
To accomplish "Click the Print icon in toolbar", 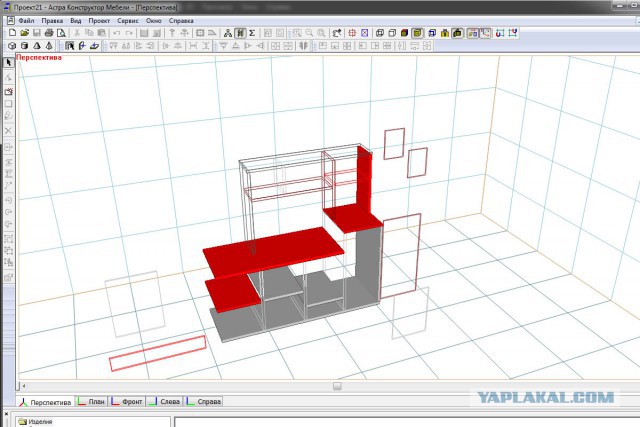I will (x=49, y=33).
